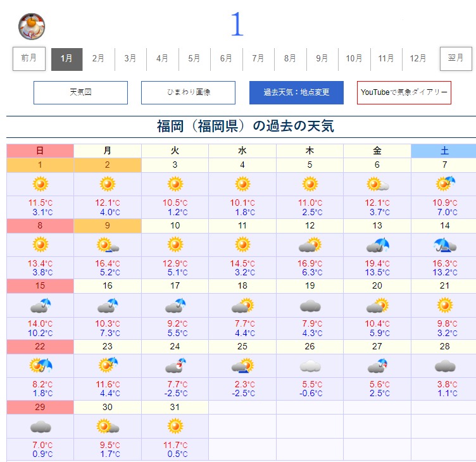Click low temperature -0.6°C
The height and width of the screenshot is (462, 476).
[311, 394]
